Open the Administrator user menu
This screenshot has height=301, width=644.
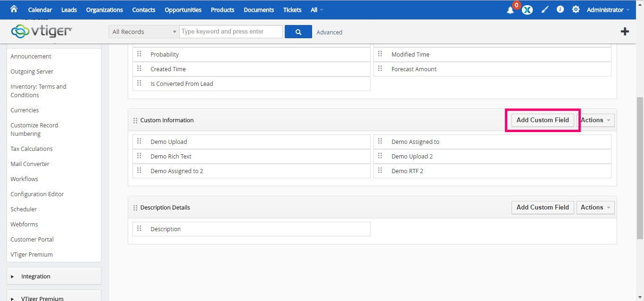608,10
